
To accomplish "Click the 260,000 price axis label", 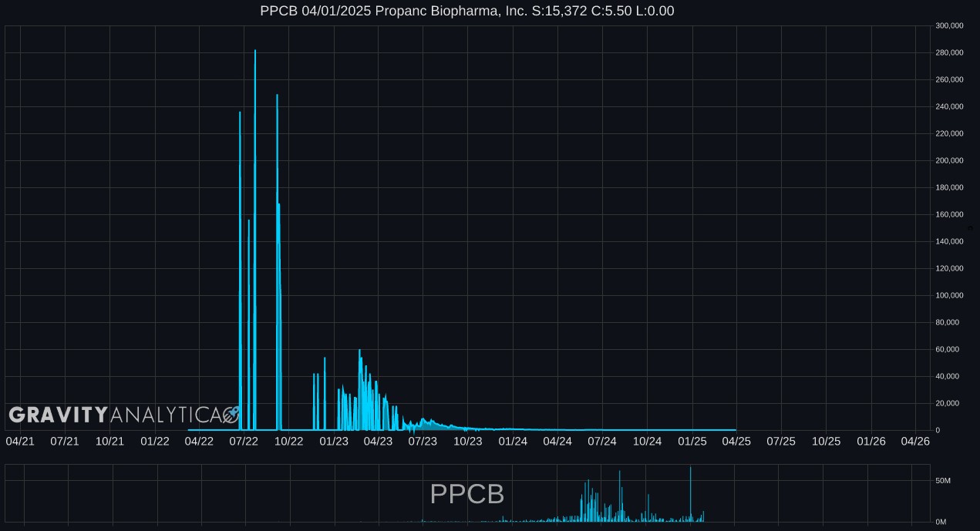I will (949, 79).
